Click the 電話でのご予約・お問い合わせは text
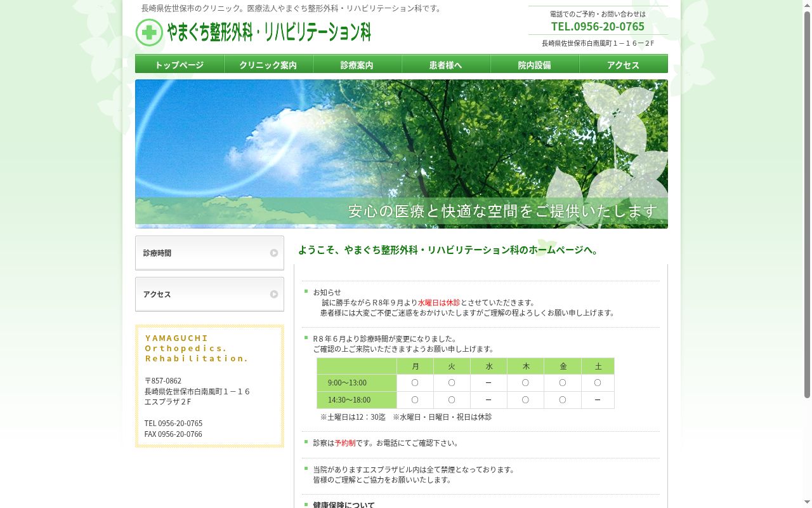Screen dimensions: 812x508 point(598,14)
